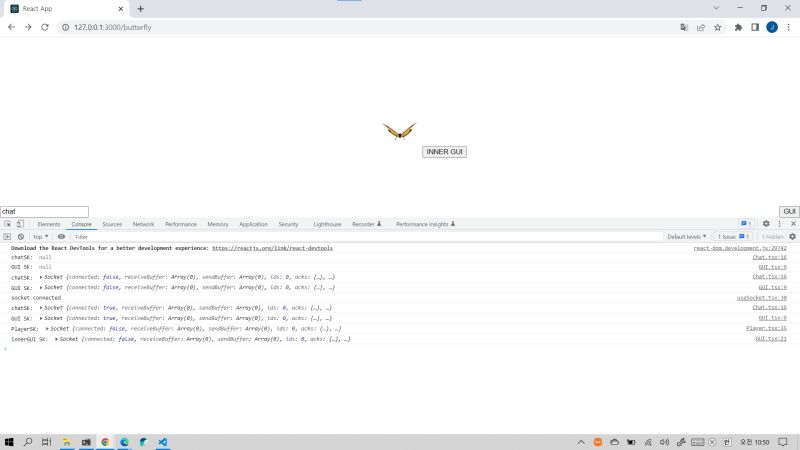Open the tab search chevron
The width and height of the screenshot is (800, 450).
[x=716, y=8]
